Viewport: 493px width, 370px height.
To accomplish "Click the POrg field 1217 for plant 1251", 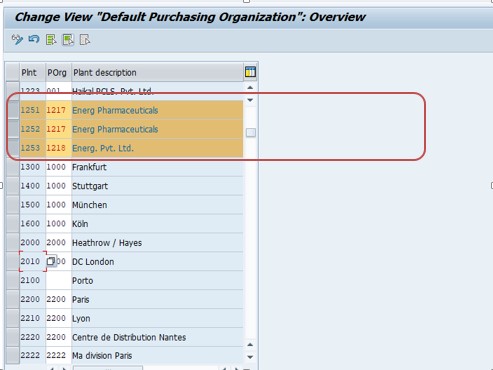I will point(58,110).
